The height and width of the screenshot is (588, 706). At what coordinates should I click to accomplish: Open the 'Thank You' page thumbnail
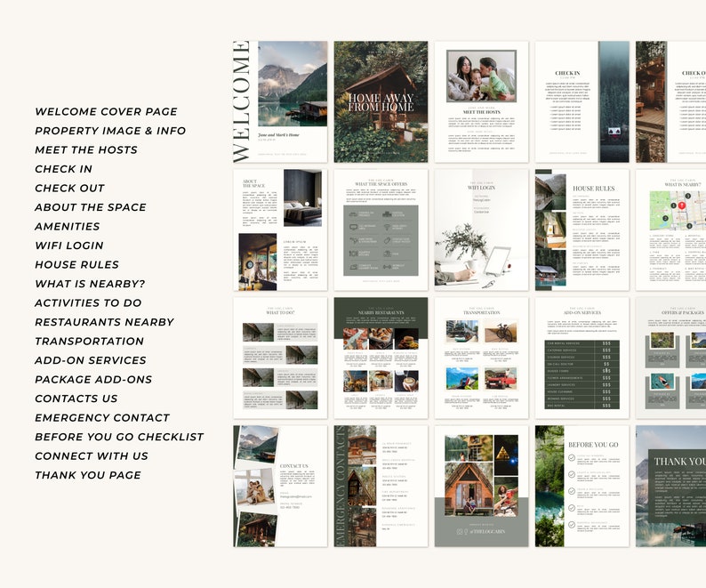coord(671,487)
